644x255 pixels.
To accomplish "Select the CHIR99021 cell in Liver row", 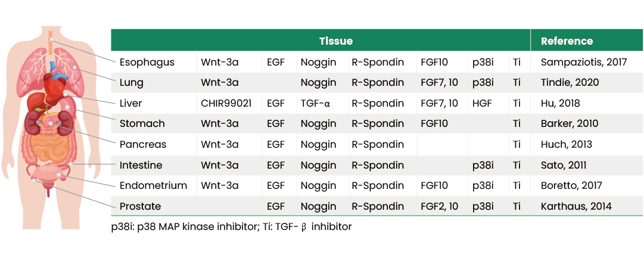I will (226, 103).
